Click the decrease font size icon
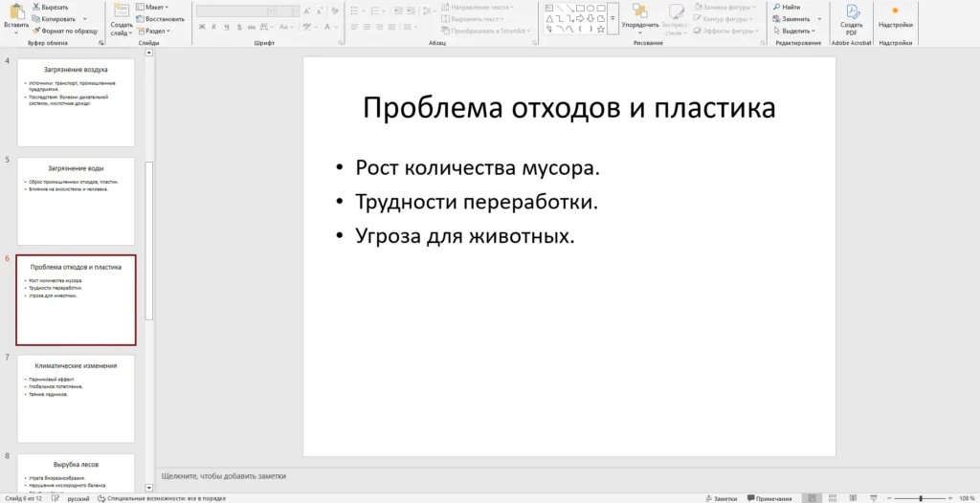The image size is (980, 503). [x=318, y=11]
